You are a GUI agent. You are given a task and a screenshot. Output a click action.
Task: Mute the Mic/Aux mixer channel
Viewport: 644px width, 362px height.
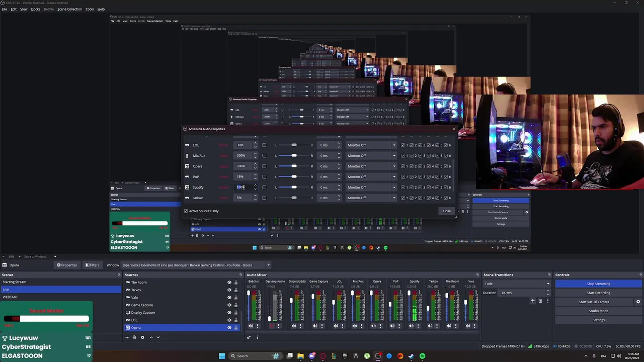coord(355,326)
